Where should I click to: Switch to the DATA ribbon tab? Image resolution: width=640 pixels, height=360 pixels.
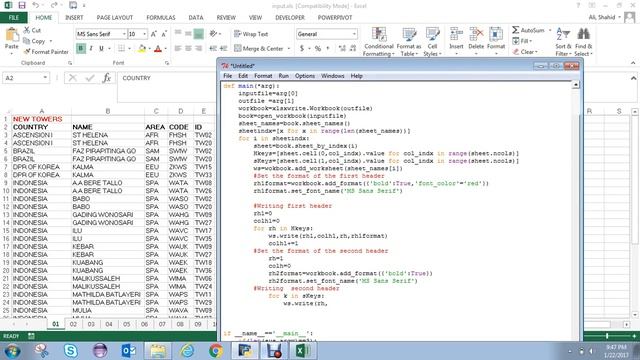click(x=196, y=18)
